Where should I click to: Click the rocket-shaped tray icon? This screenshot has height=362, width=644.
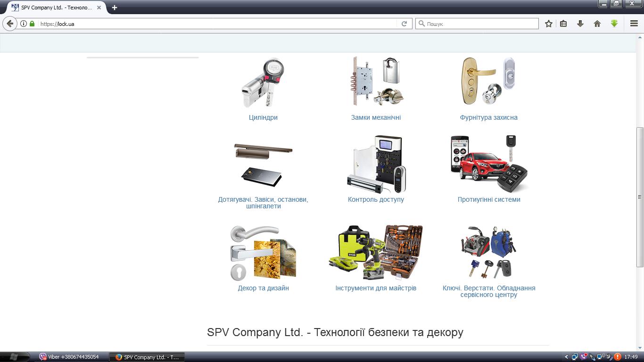[x=592, y=357]
